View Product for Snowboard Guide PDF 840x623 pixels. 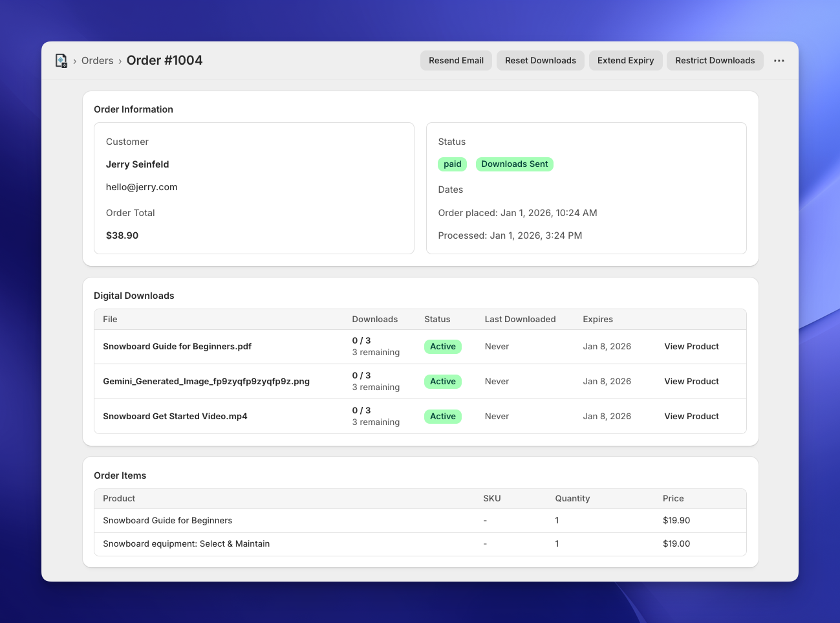691,347
